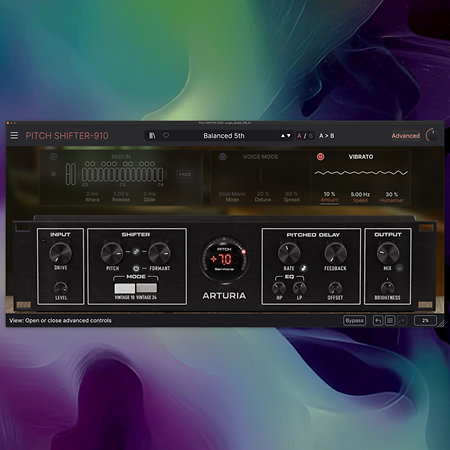Screen dimensions: 450x450
Task: Click the central Pitch semitone display
Action: [224, 259]
